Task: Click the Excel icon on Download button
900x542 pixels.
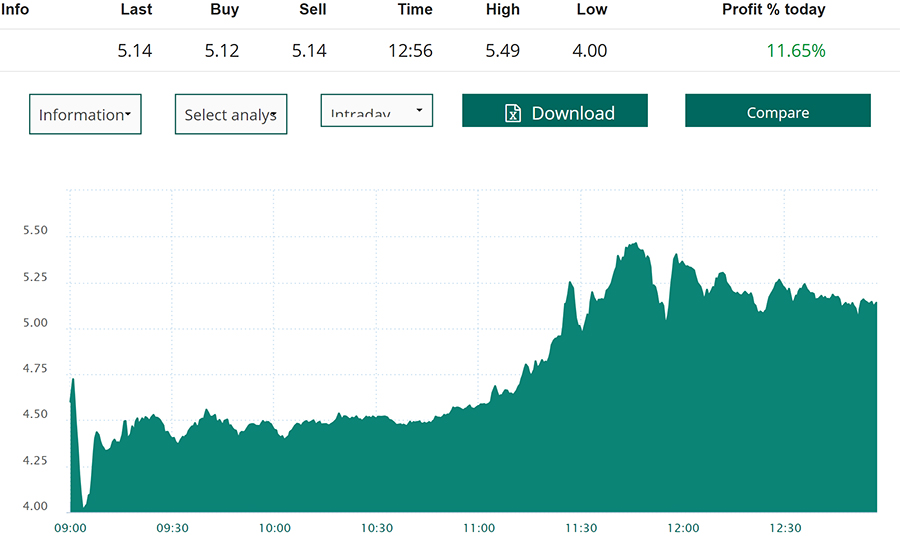Action: [512, 113]
